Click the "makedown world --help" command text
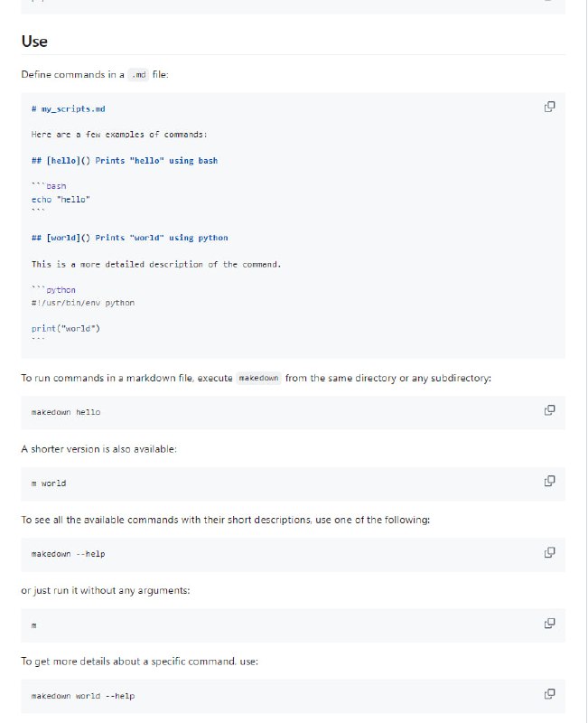588x723 pixels. 83,696
